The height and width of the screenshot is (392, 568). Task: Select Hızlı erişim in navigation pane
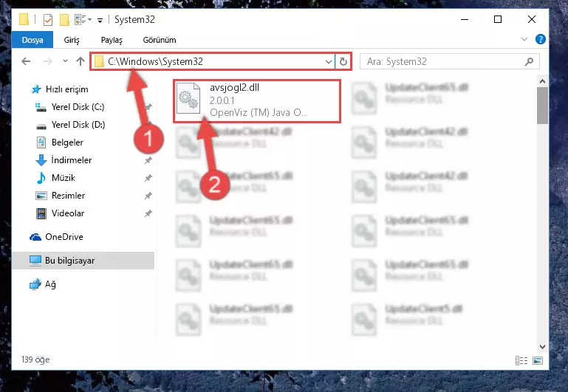(66, 89)
